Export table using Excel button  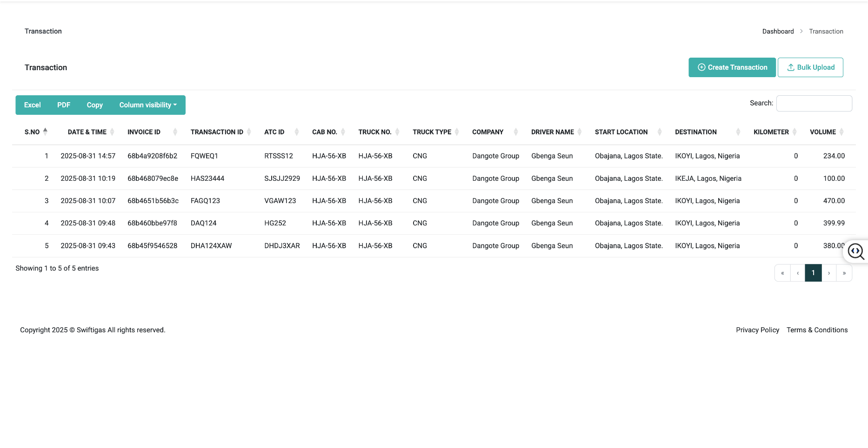click(x=33, y=105)
